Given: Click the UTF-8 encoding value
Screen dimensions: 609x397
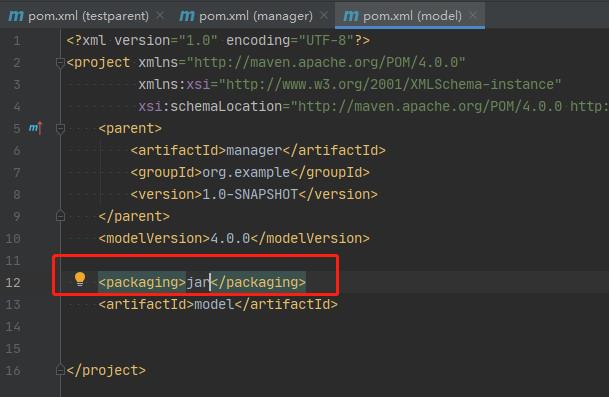Looking at the screenshot, I should pyautogui.click(x=326, y=40).
